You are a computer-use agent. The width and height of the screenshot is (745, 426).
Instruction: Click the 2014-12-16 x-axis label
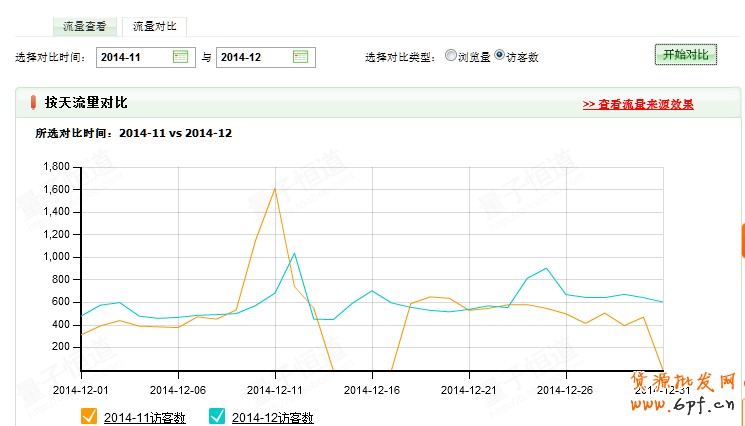(372, 390)
